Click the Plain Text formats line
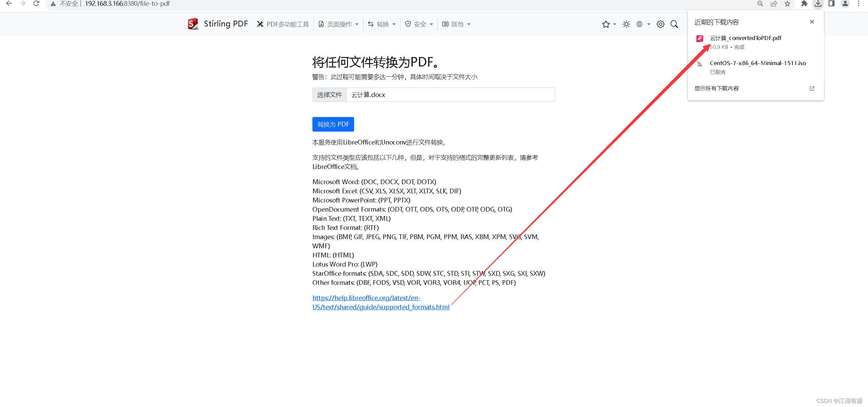Image resolution: width=868 pixels, height=407 pixels. pyautogui.click(x=351, y=218)
